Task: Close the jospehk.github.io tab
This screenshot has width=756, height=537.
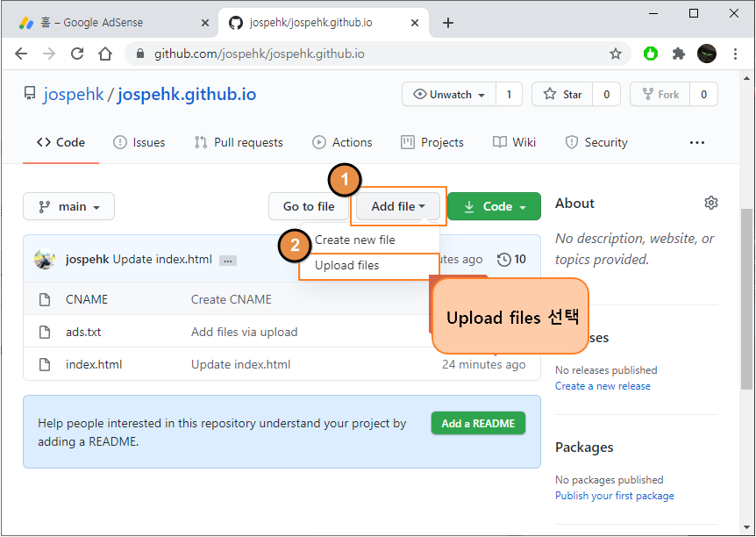Action: coord(415,23)
